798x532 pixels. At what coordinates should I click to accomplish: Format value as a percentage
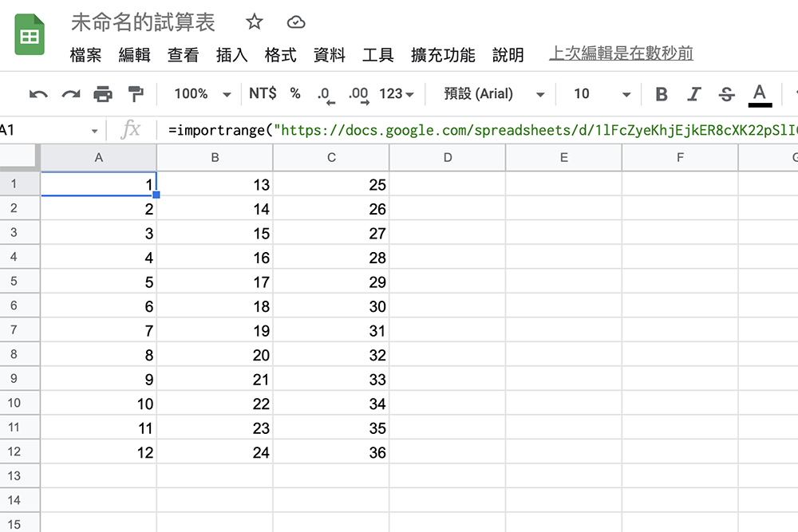pos(294,93)
